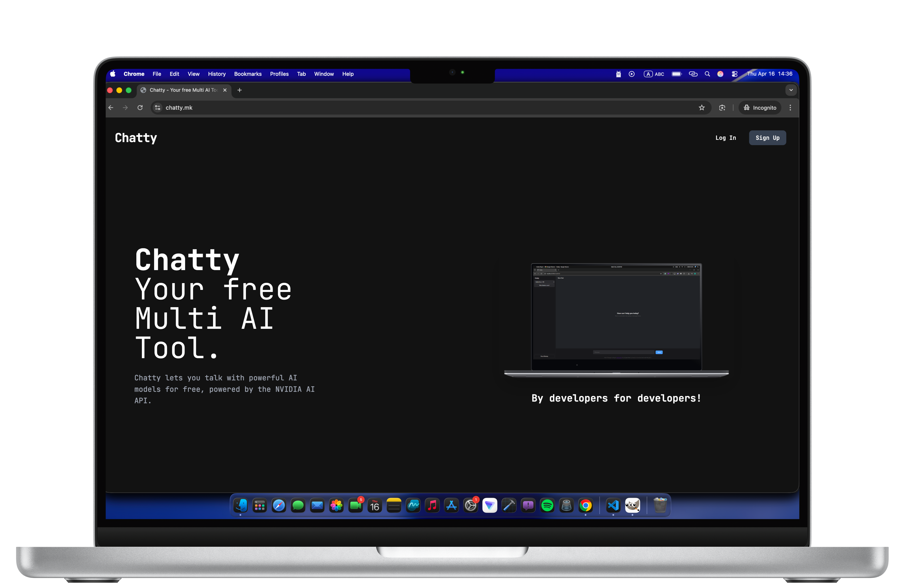The width and height of the screenshot is (905, 588).
Task: Activate Siri from the menu bar
Action: pos(720,74)
